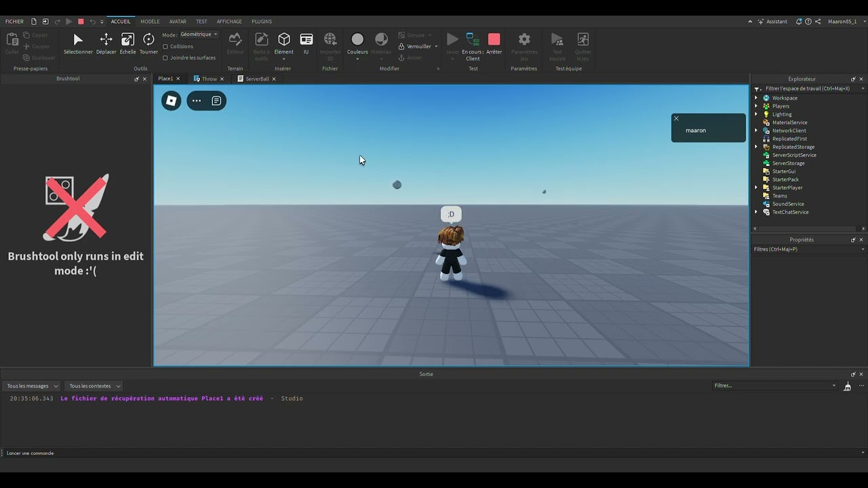Expand the TextChatService tree node

[756, 212]
